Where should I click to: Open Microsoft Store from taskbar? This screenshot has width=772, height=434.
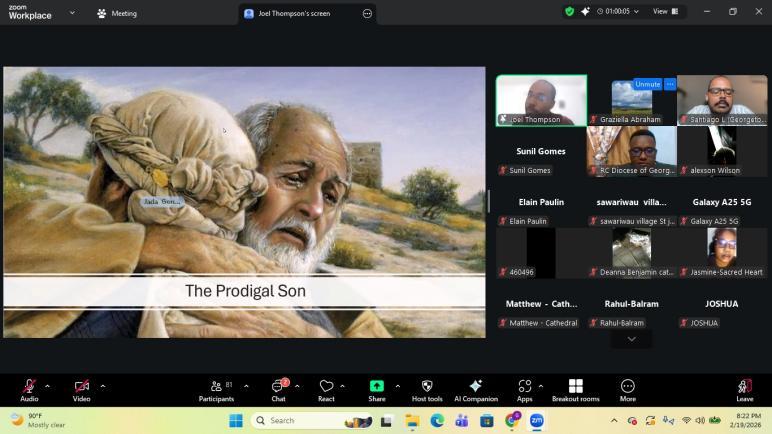click(487, 421)
